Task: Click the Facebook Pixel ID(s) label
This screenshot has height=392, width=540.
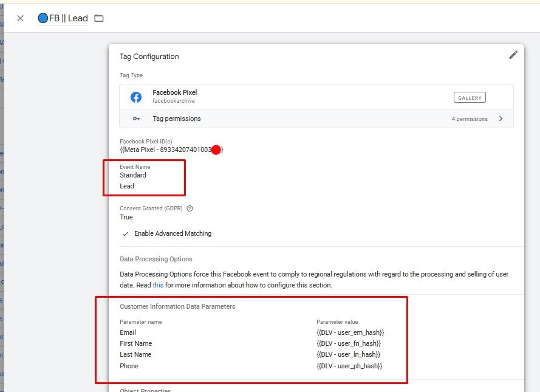Action: pyautogui.click(x=146, y=142)
